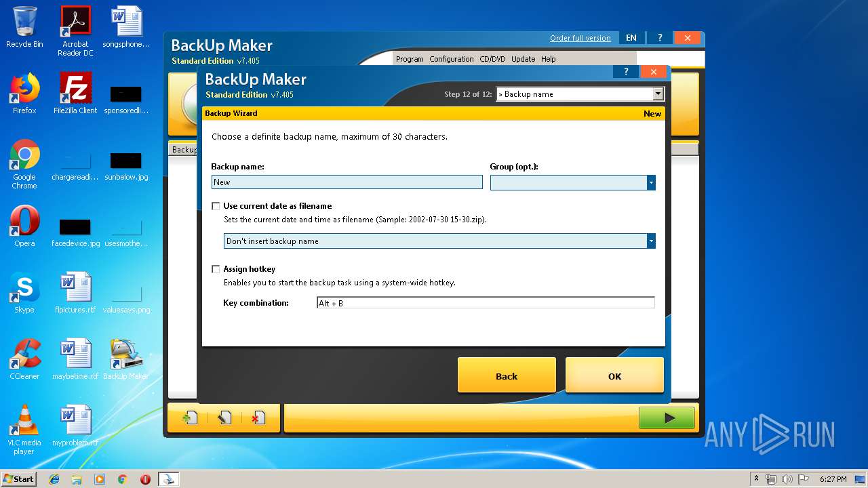This screenshot has height=488, width=868.
Task: Open the wizard step dropdown
Action: [x=658, y=94]
